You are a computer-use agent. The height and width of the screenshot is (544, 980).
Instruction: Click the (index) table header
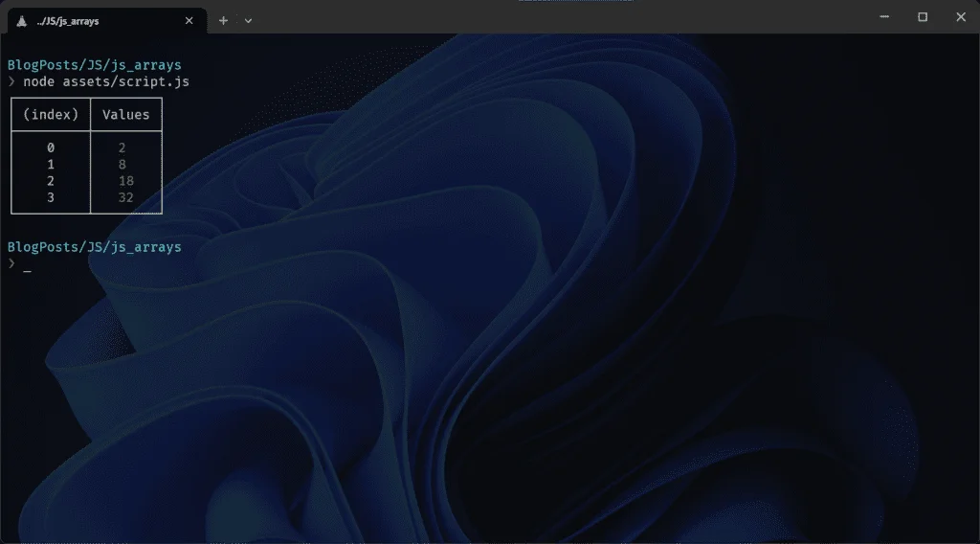click(51, 114)
